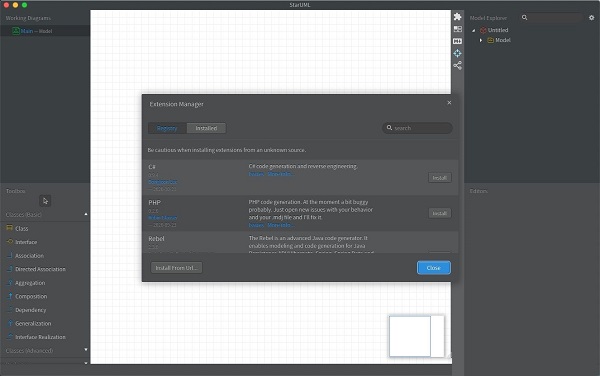The image size is (600, 376).
Task: Collapse the Untitled project tree node
Action: pyautogui.click(x=474, y=30)
